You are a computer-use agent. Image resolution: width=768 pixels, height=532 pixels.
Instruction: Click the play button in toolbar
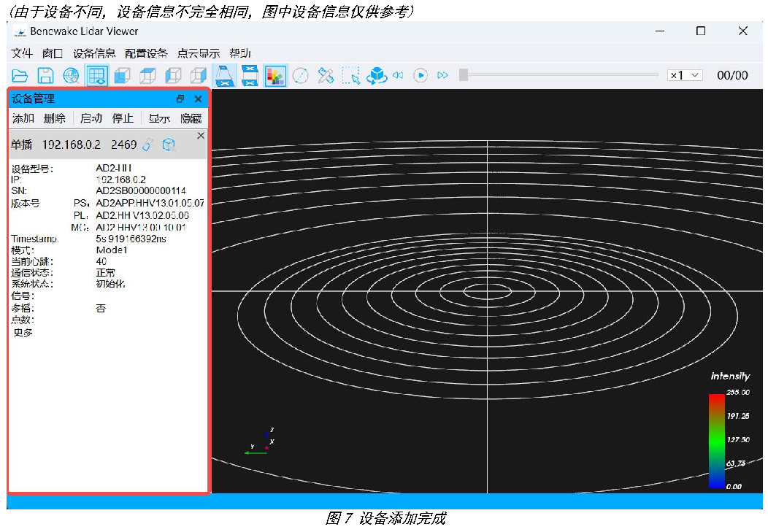tap(421, 75)
